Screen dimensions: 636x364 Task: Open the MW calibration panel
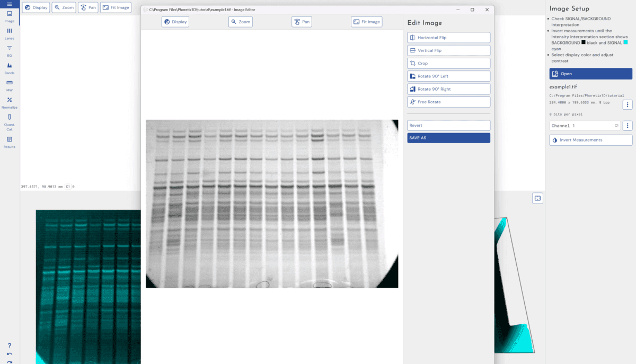pos(9,85)
